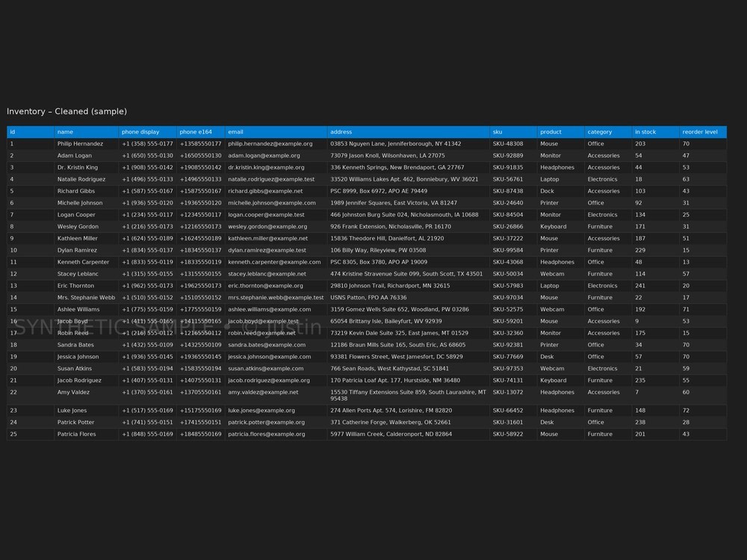Click address 766 Sean Roads, West Kathystad
This screenshot has height=560, width=747.
409,369
